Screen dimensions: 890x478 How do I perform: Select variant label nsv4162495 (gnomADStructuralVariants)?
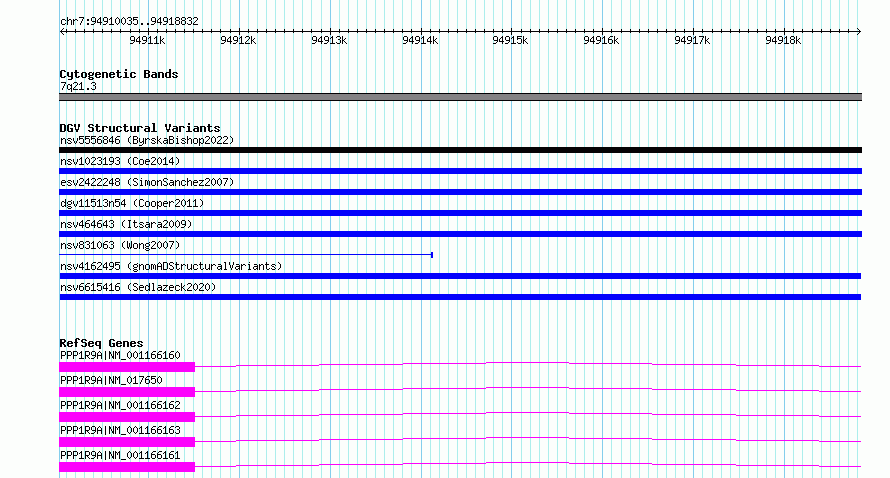[171, 266]
